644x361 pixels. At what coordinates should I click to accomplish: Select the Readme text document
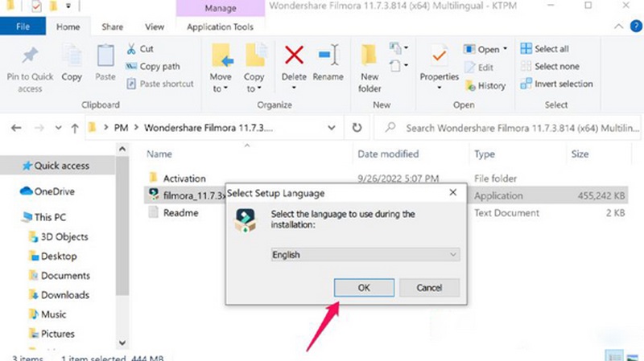[386, 213]
